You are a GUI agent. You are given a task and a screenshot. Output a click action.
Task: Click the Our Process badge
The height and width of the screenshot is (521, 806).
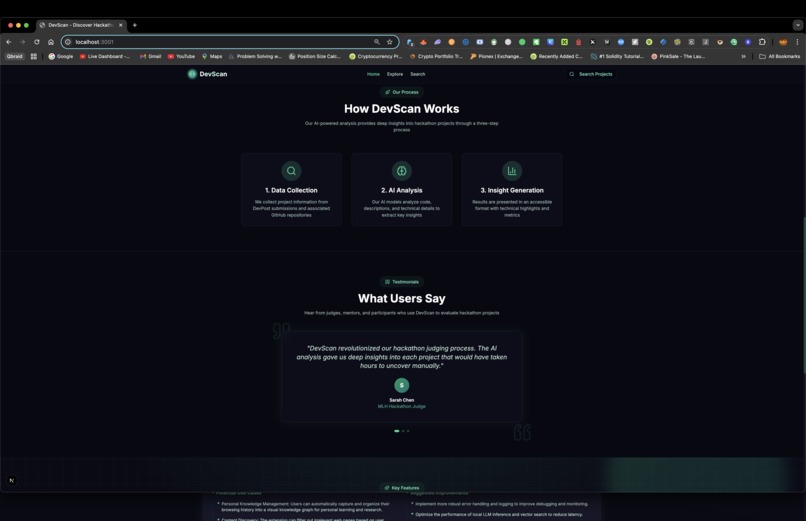click(401, 92)
